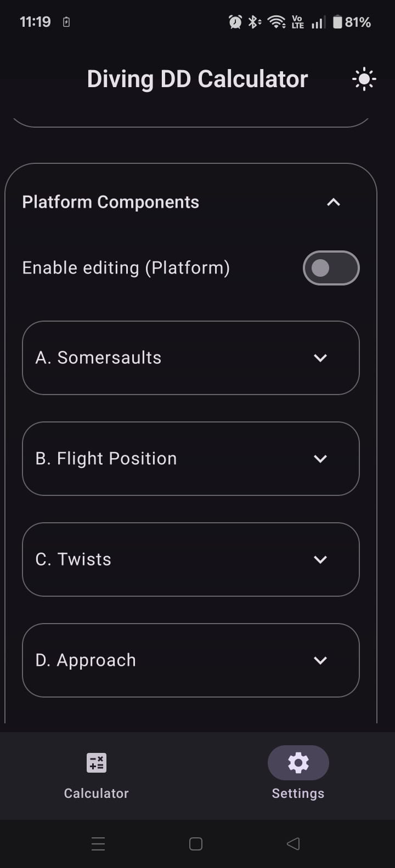Tap the Bluetooth status icon
Screen dimensions: 395x868
(x=254, y=21)
